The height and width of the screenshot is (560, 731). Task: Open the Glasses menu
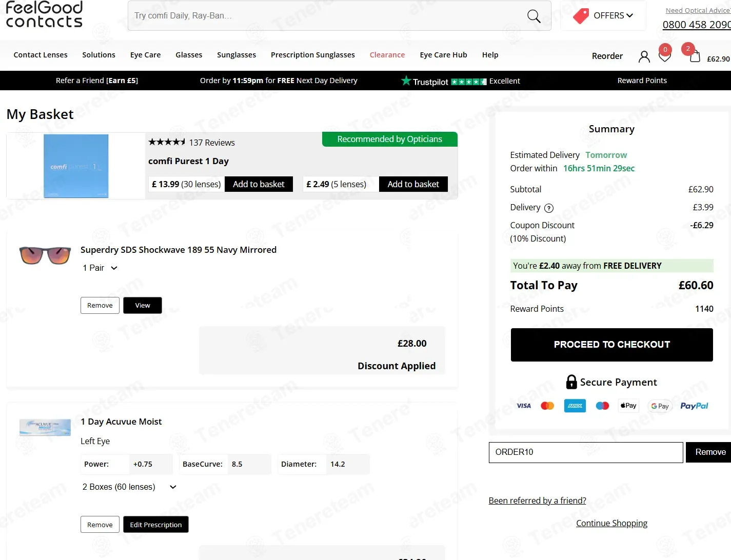coord(189,55)
